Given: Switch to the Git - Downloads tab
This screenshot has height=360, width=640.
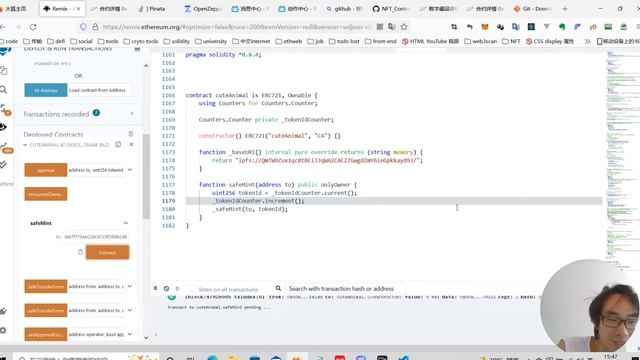Looking at the screenshot, I should point(532,9).
